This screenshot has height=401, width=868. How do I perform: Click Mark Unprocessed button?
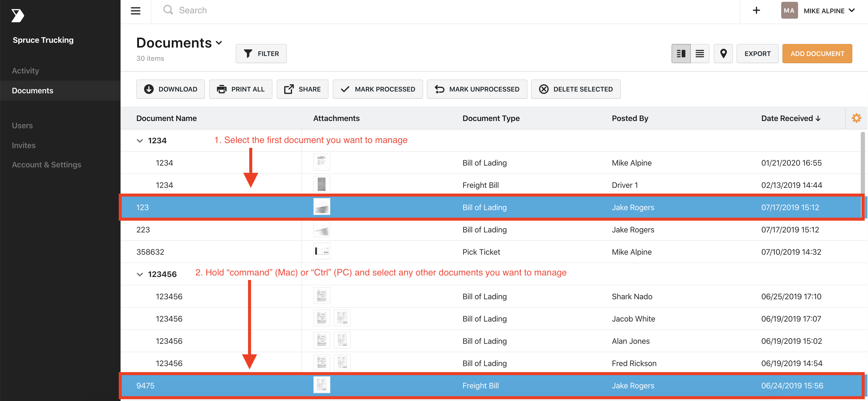[477, 89]
